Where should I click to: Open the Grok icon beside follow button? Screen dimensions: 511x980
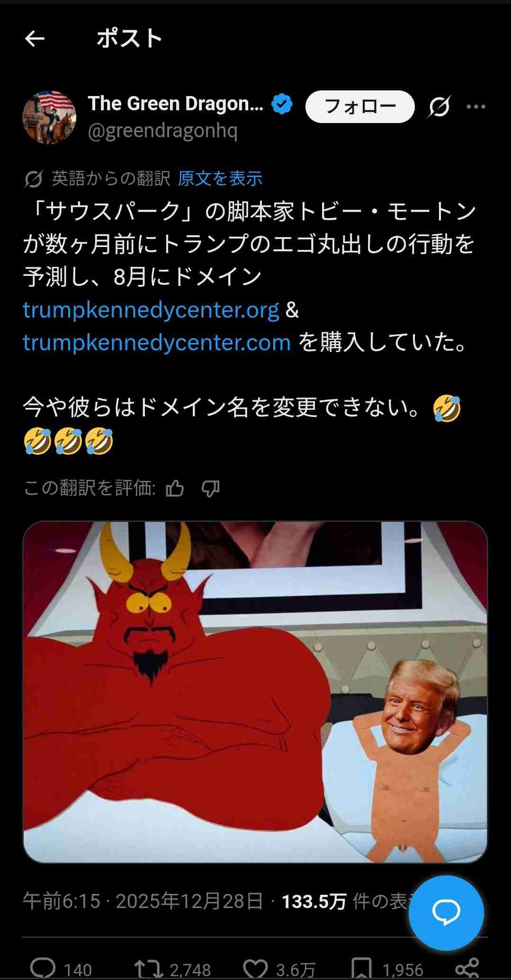click(x=439, y=106)
